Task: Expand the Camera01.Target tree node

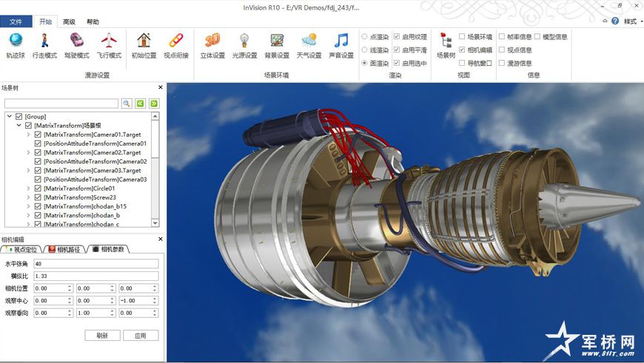Action: (29, 135)
